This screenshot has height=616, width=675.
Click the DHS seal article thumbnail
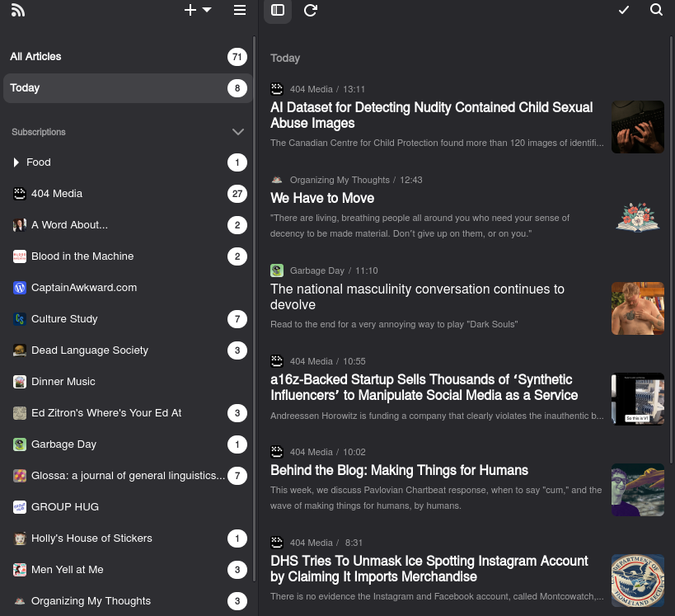637,580
